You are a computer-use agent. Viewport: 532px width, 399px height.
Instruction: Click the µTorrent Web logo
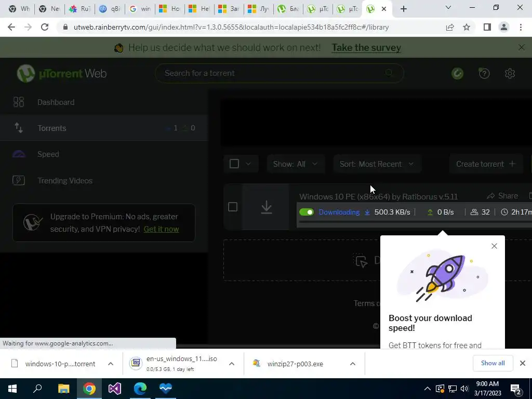(x=61, y=73)
